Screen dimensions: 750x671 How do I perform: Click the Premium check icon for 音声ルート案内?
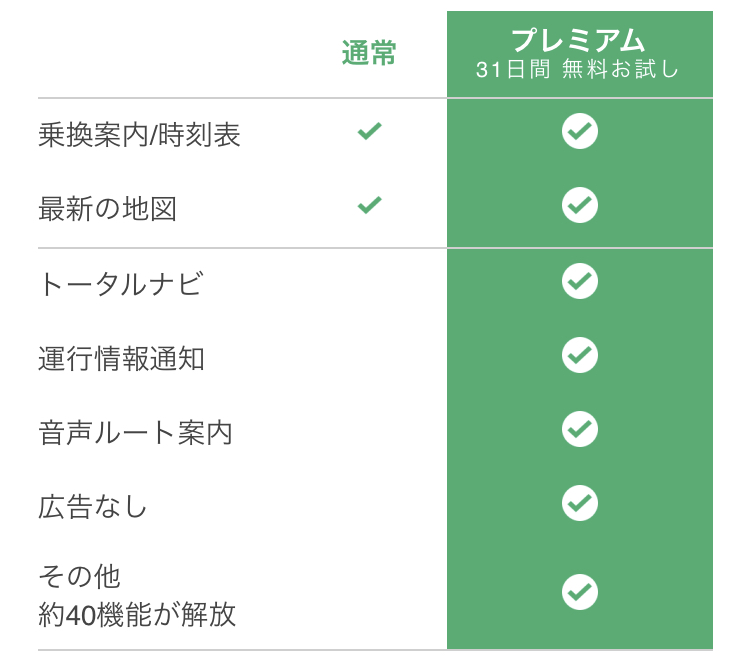580,430
